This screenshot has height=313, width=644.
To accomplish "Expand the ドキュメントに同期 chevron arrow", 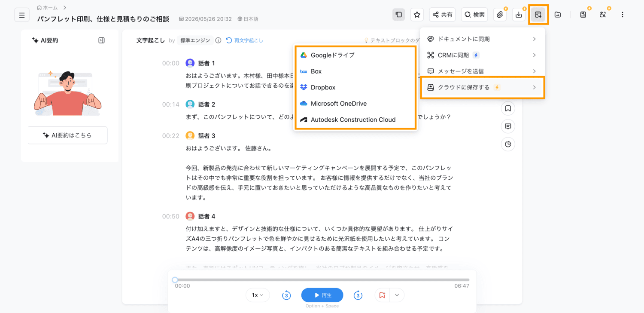I will 535,39.
